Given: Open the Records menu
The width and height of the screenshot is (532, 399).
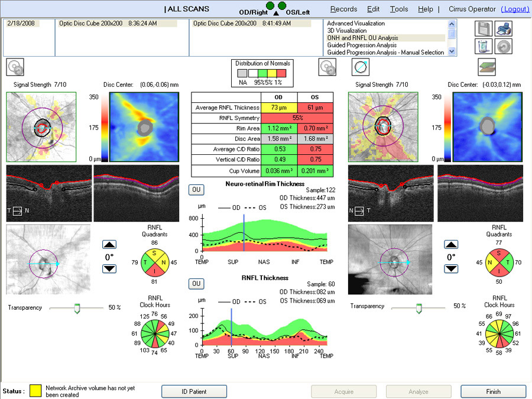Looking at the screenshot, I should pos(343,9).
